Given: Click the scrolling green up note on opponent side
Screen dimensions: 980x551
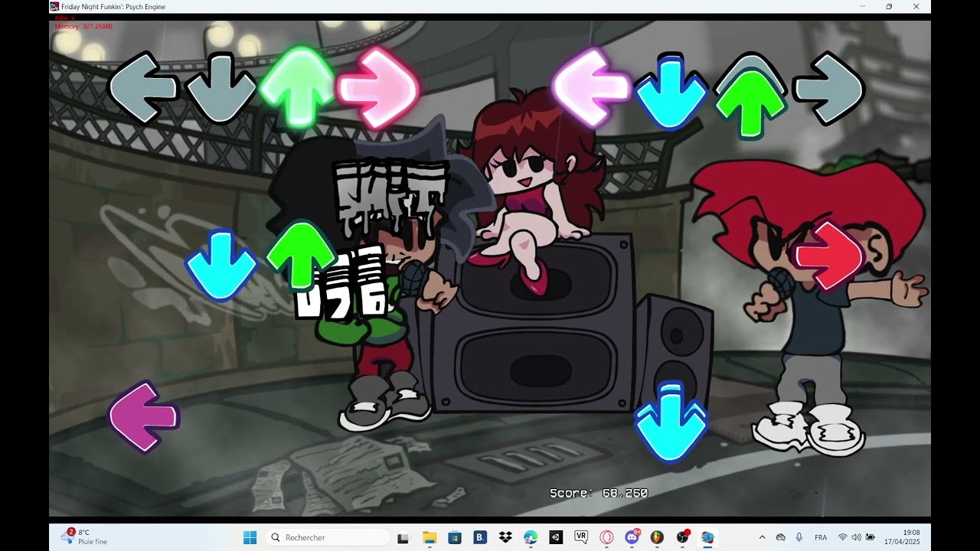Looking at the screenshot, I should pyautogui.click(x=301, y=256).
